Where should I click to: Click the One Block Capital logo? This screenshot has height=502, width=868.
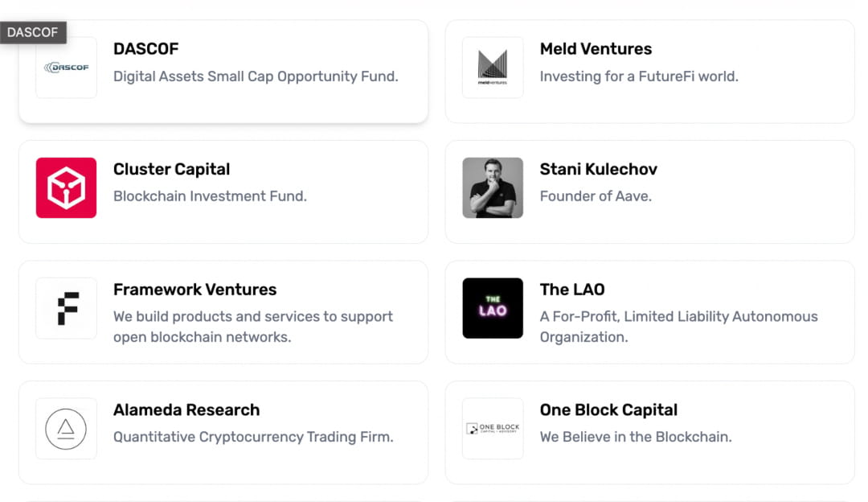pos(492,428)
